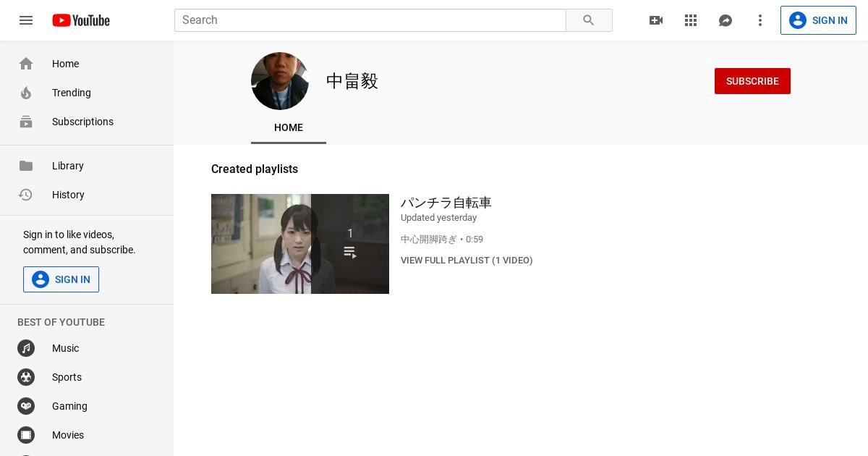
Task: Click inside the Search input field
Action: point(370,20)
